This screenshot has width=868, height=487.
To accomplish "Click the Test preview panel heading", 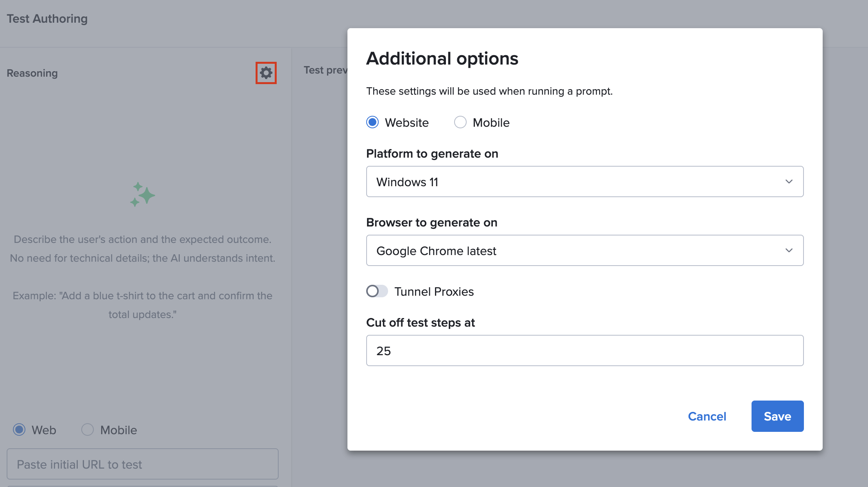I will pyautogui.click(x=325, y=70).
